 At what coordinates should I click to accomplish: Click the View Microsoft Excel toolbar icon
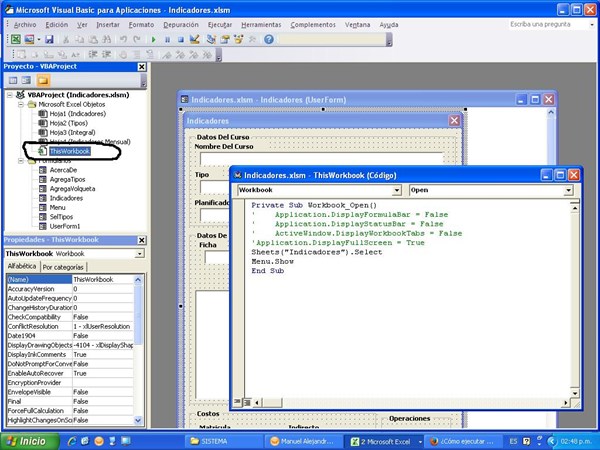pos(14,39)
